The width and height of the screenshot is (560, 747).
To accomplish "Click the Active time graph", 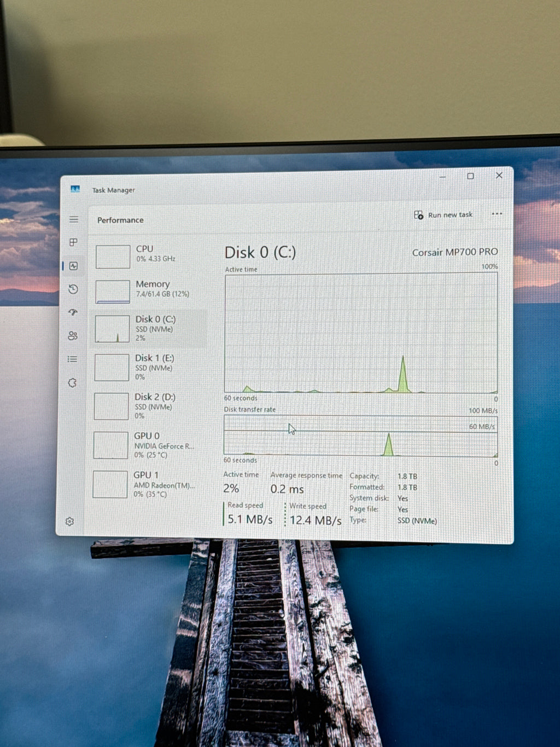I will (x=361, y=333).
